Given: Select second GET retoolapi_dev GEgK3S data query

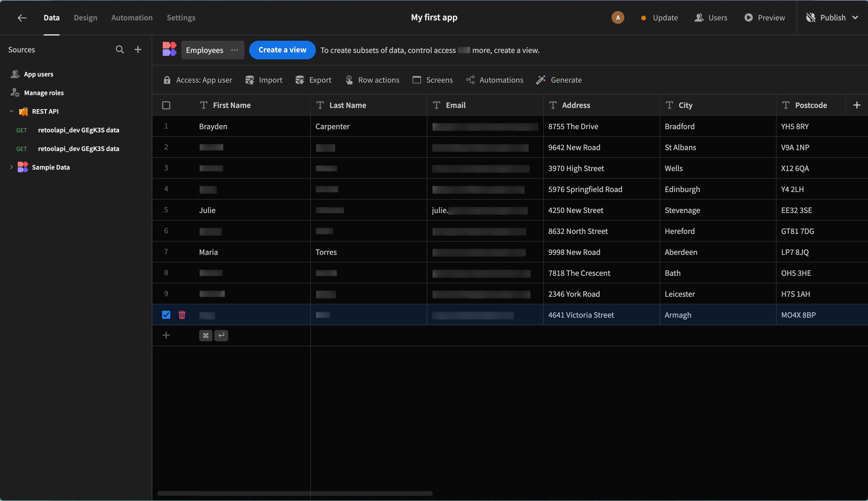Looking at the screenshot, I should [68, 149].
